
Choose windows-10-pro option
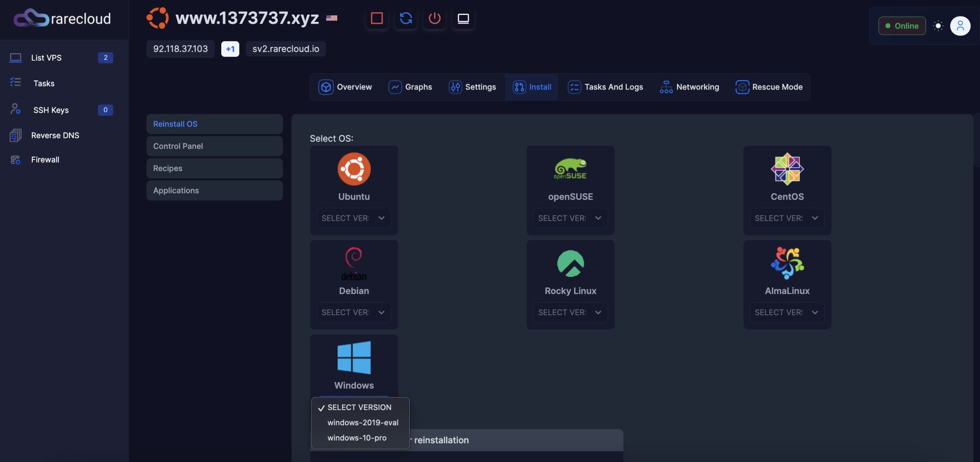point(357,438)
